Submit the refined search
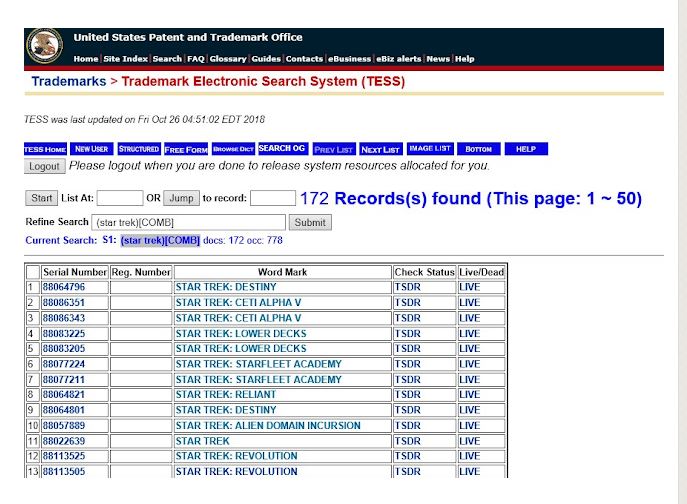The width and height of the screenshot is (687, 504). click(x=310, y=223)
